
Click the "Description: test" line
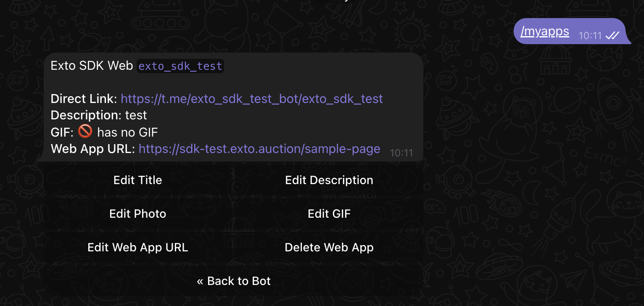pos(99,115)
